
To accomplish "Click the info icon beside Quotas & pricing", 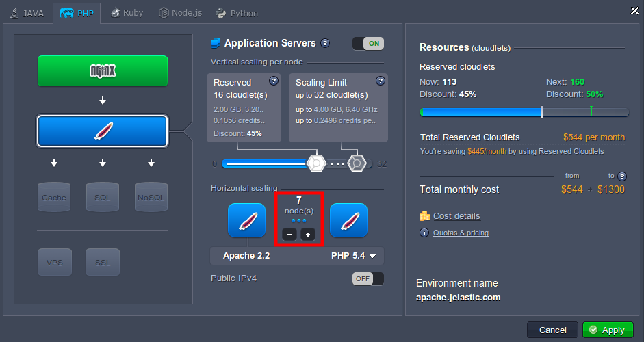I will point(424,233).
